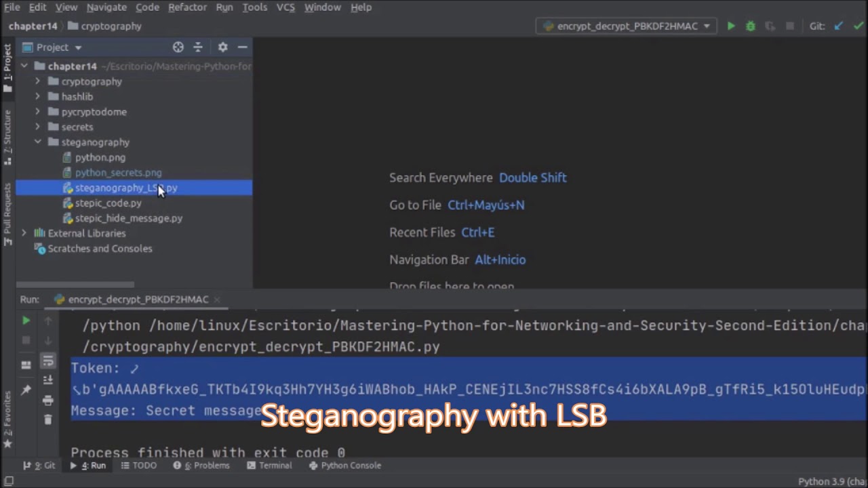The image size is (868, 488).
Task: Expand the External Libraries node
Action: (24, 233)
